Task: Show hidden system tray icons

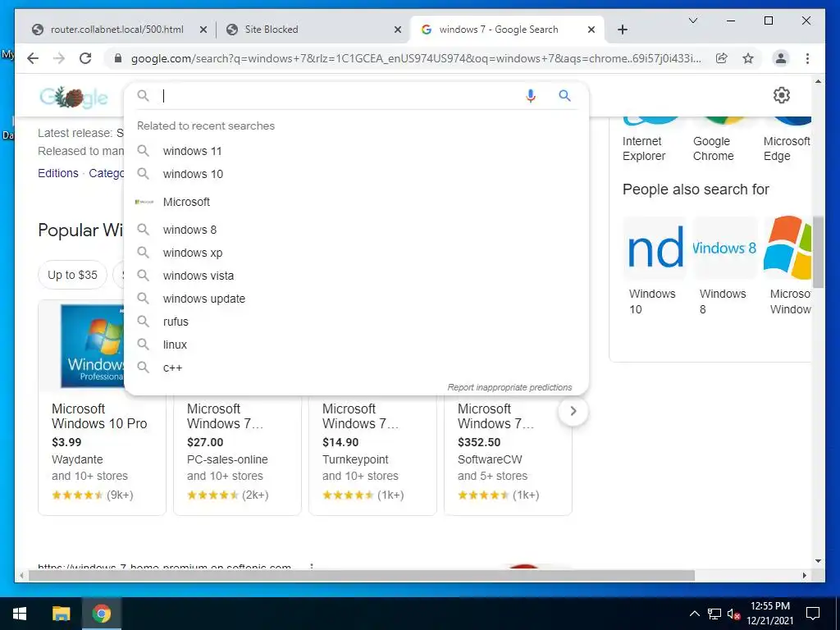Action: click(694, 614)
